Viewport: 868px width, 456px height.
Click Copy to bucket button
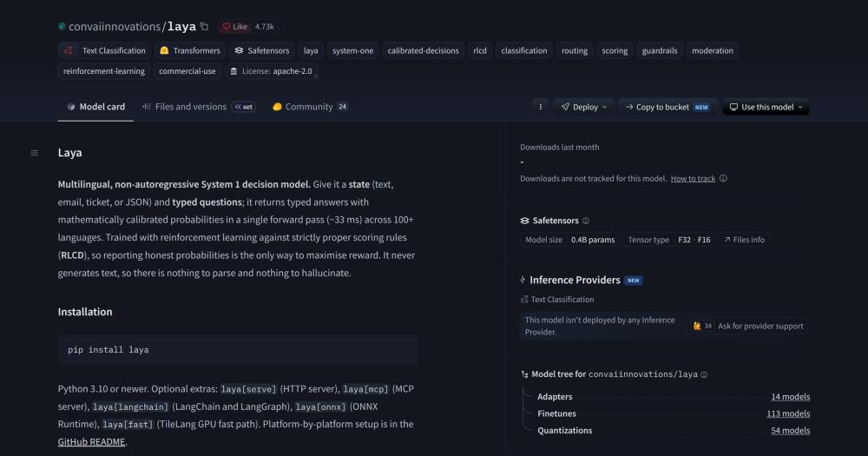[667, 107]
